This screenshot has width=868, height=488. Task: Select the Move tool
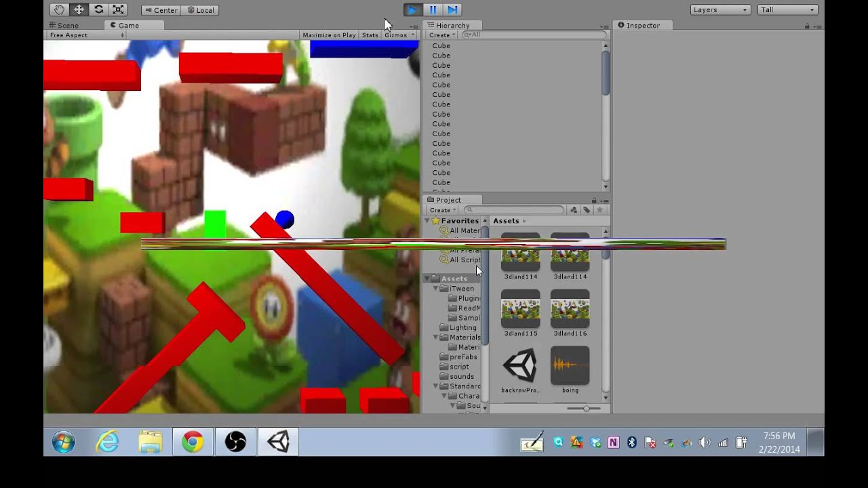click(79, 9)
